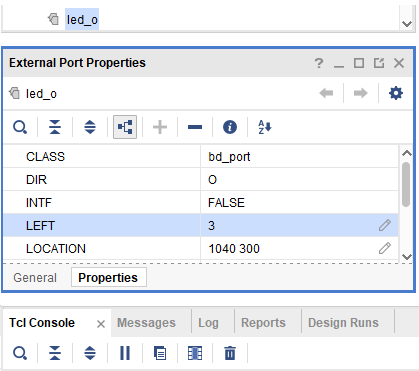The image size is (419, 371).
Task: Open properties panel settings gear
Action: (396, 93)
